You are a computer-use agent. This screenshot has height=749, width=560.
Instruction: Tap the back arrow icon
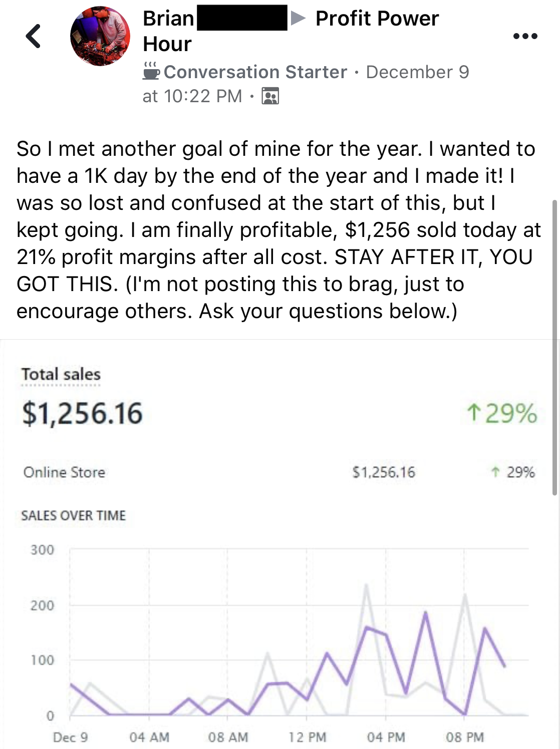click(34, 36)
